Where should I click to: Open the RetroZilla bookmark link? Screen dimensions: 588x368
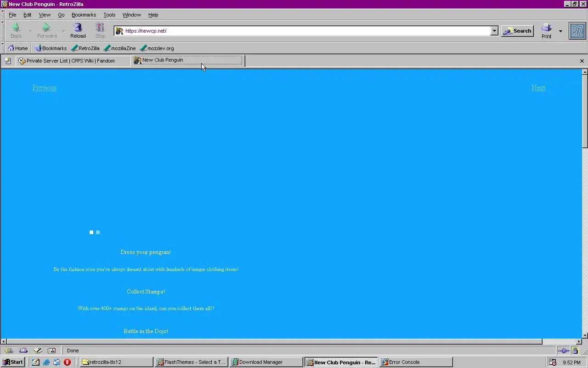(x=85, y=48)
